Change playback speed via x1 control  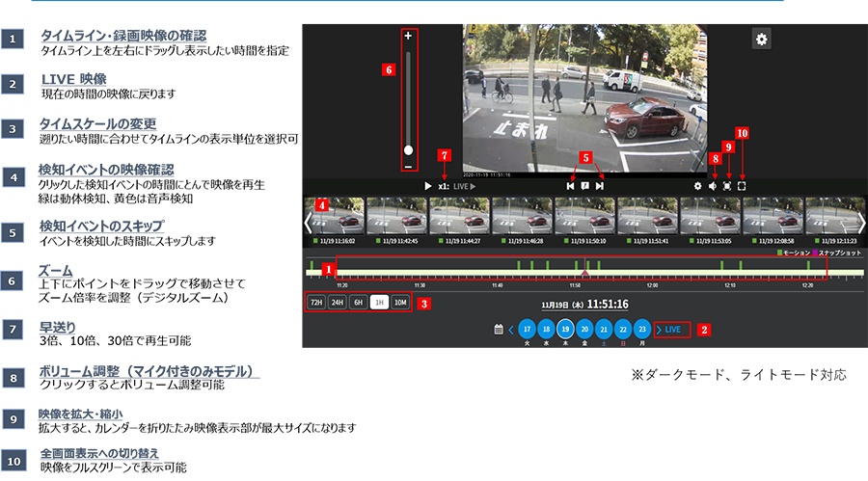pos(444,187)
